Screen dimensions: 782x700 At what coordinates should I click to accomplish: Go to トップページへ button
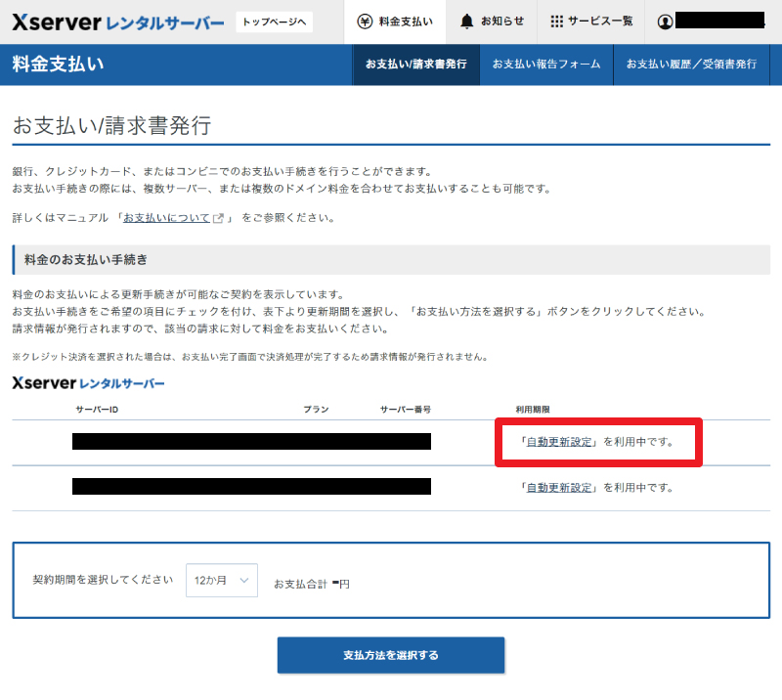tap(275, 22)
